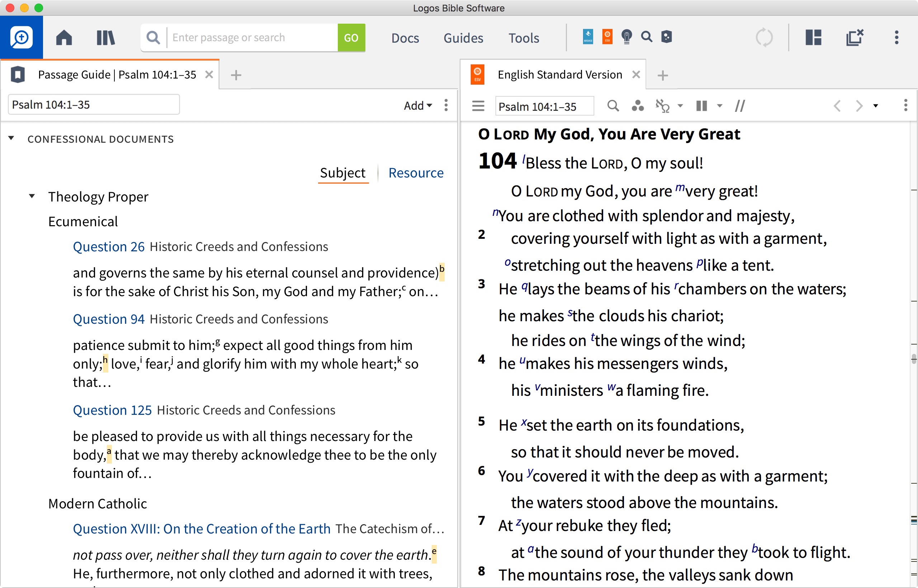The image size is (918, 588).
Task: Open the Question 94 link
Action: tap(108, 319)
